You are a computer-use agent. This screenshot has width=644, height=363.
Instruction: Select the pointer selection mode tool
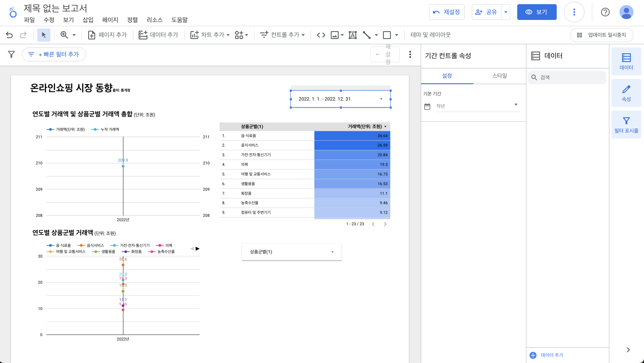44,35
